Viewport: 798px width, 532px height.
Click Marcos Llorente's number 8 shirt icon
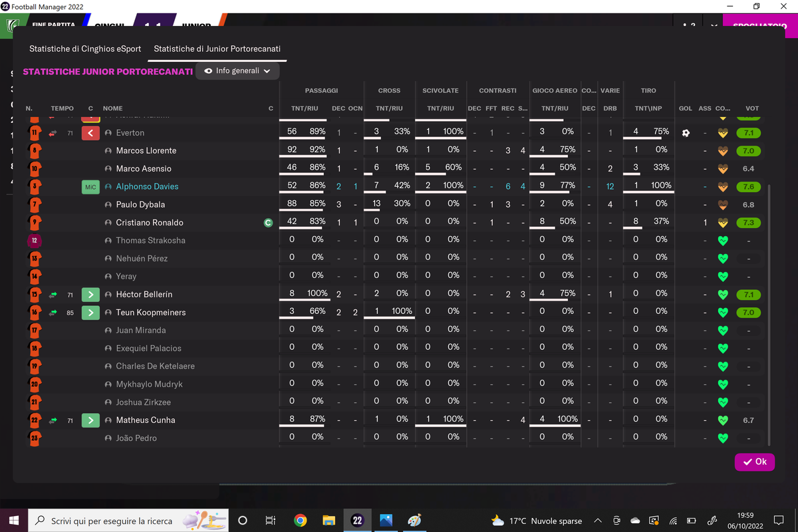point(35,151)
